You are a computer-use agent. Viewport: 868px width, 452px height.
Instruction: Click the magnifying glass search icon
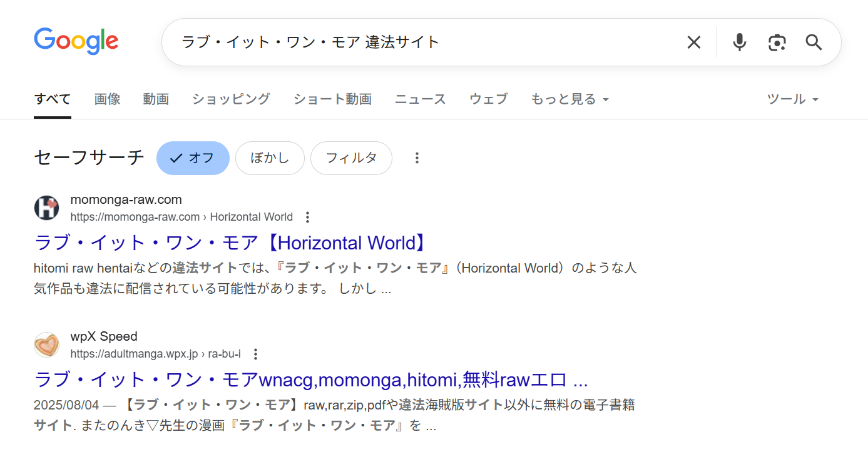tap(814, 42)
